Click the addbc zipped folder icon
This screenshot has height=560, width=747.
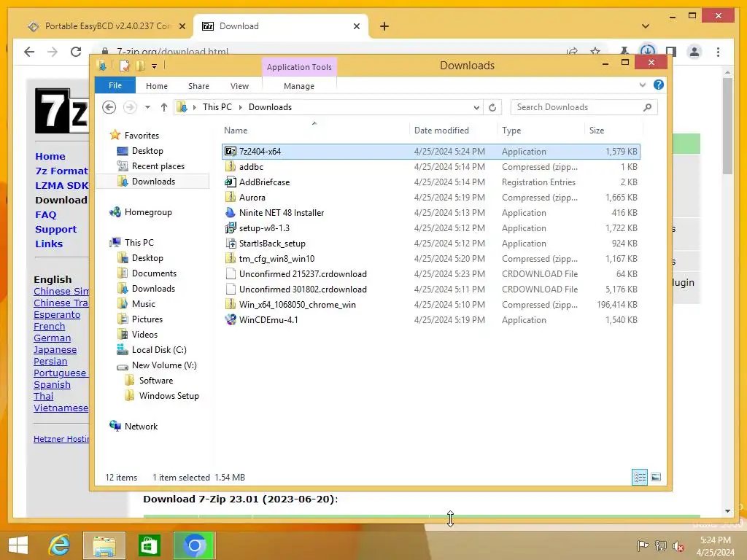pyautogui.click(x=231, y=167)
